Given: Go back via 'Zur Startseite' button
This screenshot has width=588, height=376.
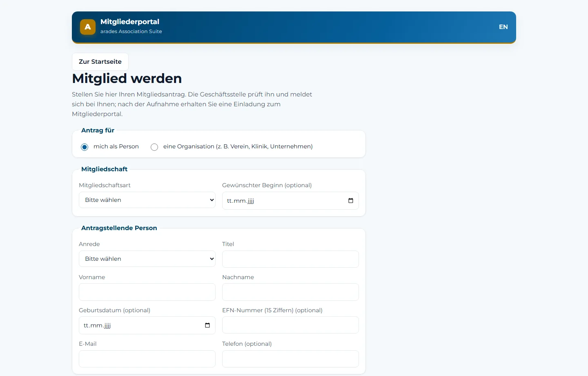Looking at the screenshot, I should pos(100,62).
